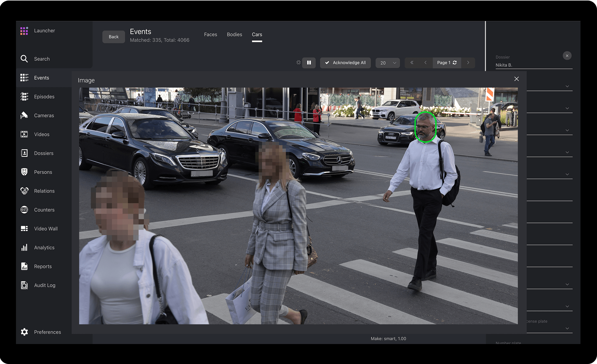This screenshot has width=597, height=364.
Task: Select the Persons mask icon
Action: (24, 172)
